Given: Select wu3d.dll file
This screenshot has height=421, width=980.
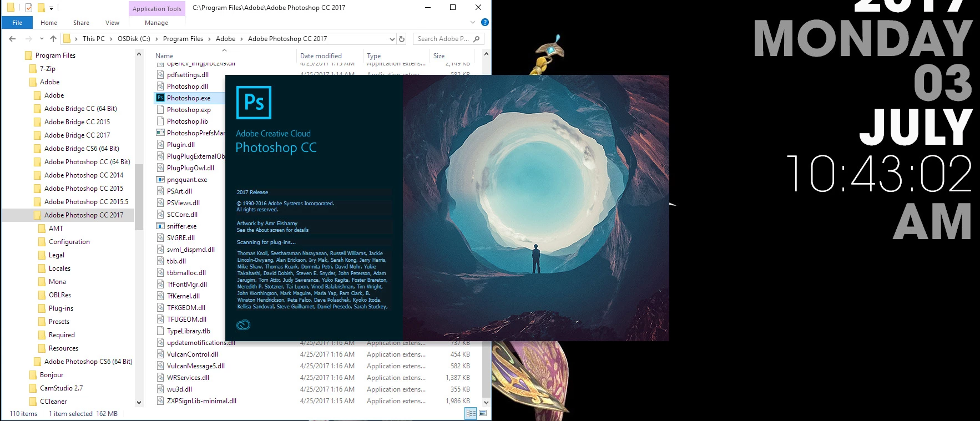Looking at the screenshot, I should pos(179,389).
